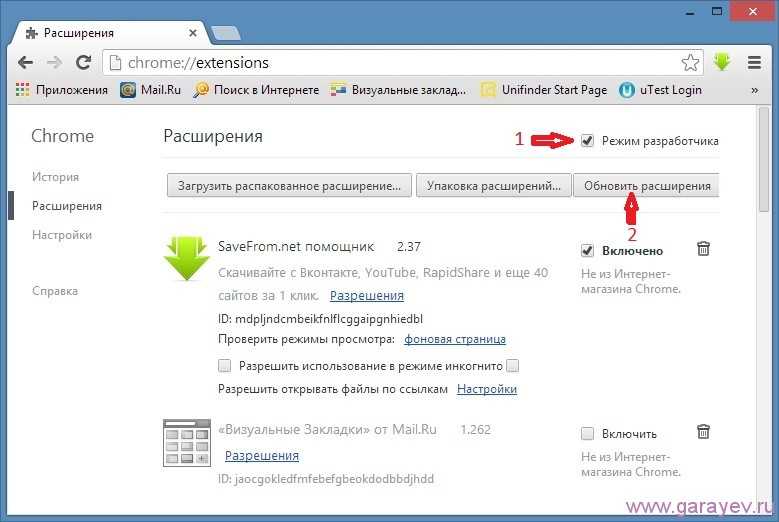Click the Не из Интернет-магазина note under Включено
779x522 pixels.
[630, 281]
